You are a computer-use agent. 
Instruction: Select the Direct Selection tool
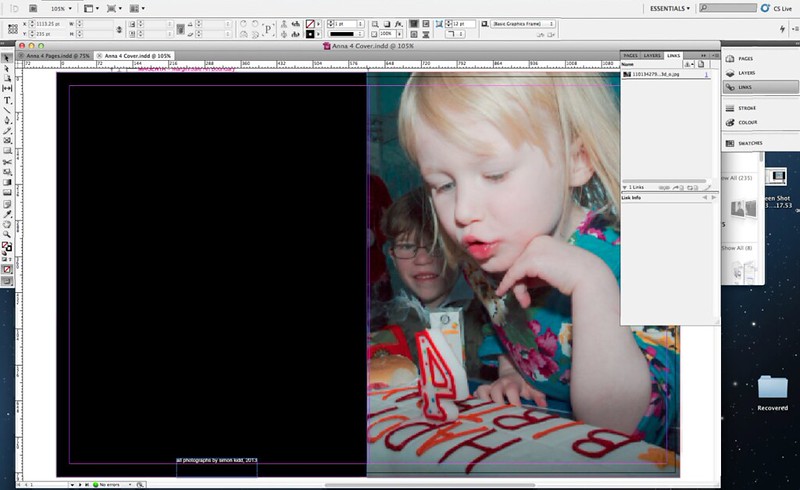point(7,68)
